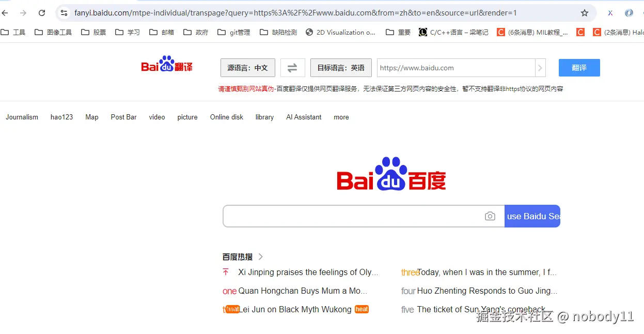Click red warning text 请谨慎甄别网站真伪
Screen dimensions: 644x334
click(x=246, y=89)
